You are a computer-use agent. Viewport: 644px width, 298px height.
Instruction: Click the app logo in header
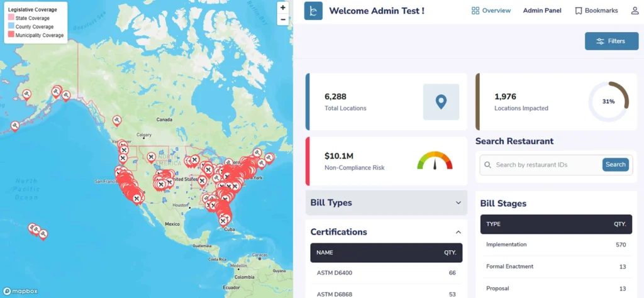313,11
